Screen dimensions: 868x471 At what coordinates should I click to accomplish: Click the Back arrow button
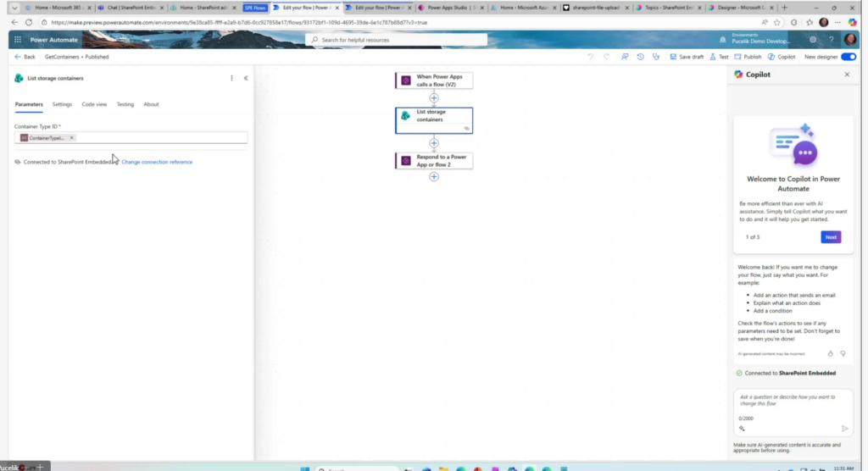25,57
